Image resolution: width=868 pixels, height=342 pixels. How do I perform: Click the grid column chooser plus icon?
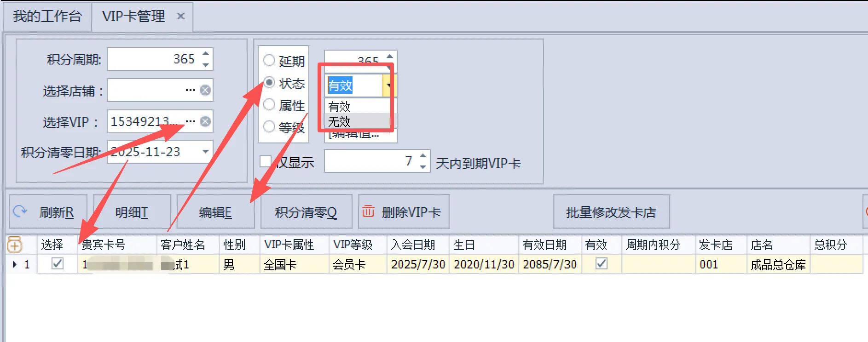click(x=14, y=245)
